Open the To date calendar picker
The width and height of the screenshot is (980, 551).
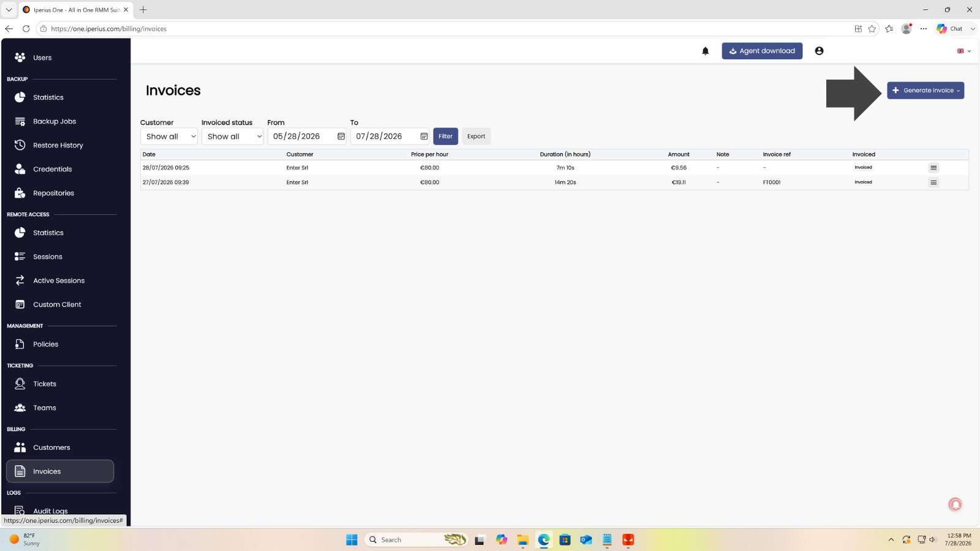pyautogui.click(x=424, y=137)
